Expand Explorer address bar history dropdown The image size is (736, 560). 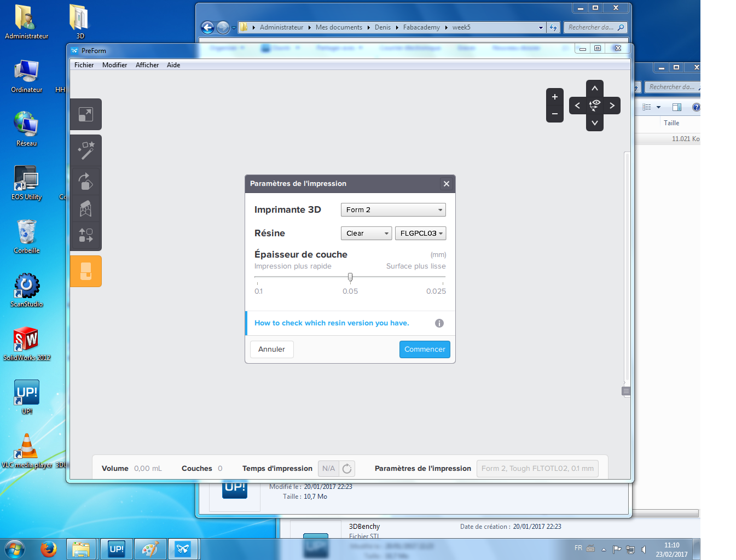541,27
